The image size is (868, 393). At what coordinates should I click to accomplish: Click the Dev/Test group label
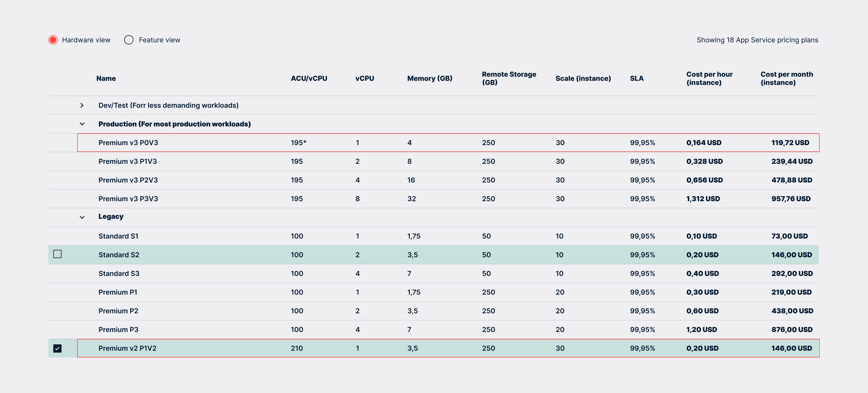coord(168,106)
